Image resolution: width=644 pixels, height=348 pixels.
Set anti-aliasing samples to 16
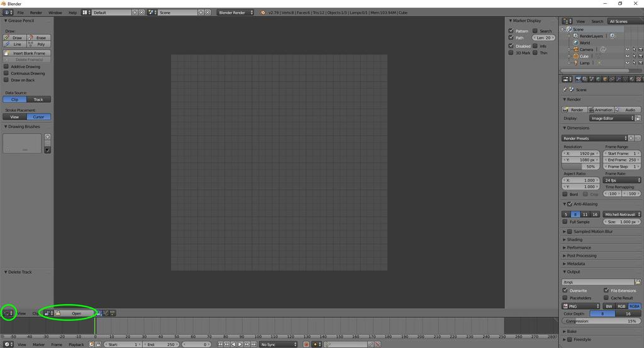point(595,214)
